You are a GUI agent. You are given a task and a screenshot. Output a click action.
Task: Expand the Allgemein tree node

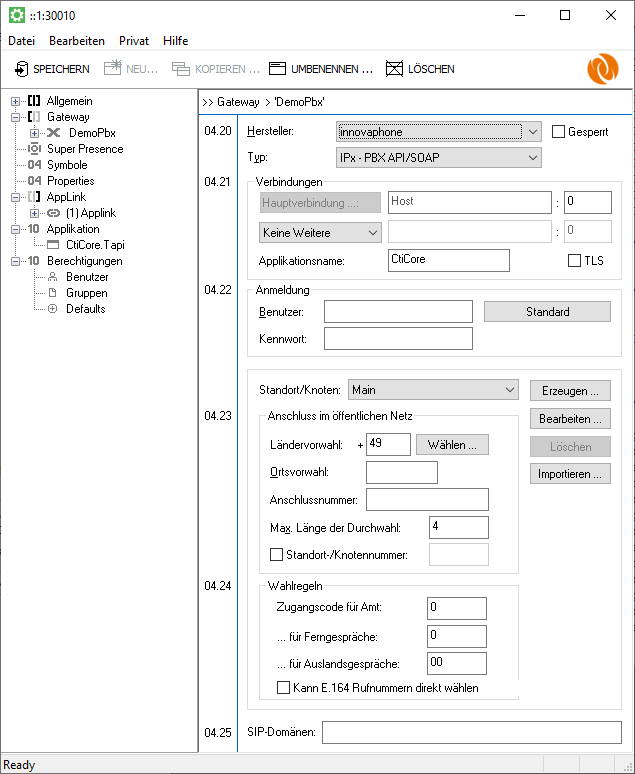[15, 101]
